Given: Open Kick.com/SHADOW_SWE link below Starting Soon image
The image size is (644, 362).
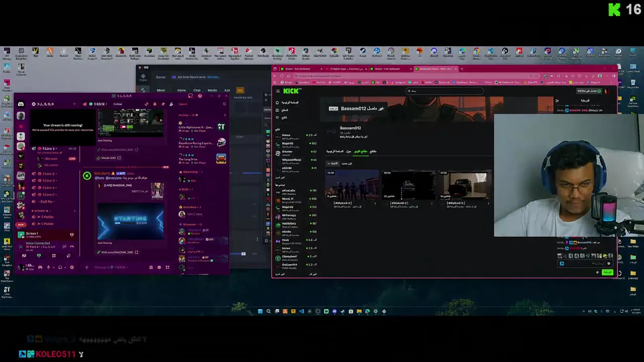Looking at the screenshot, I should pos(117,252).
